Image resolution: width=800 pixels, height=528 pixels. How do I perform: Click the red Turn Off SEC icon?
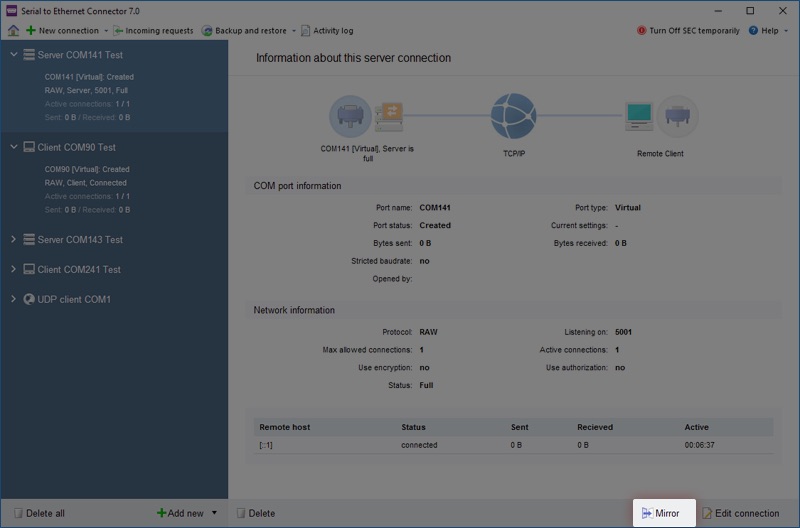tap(641, 31)
